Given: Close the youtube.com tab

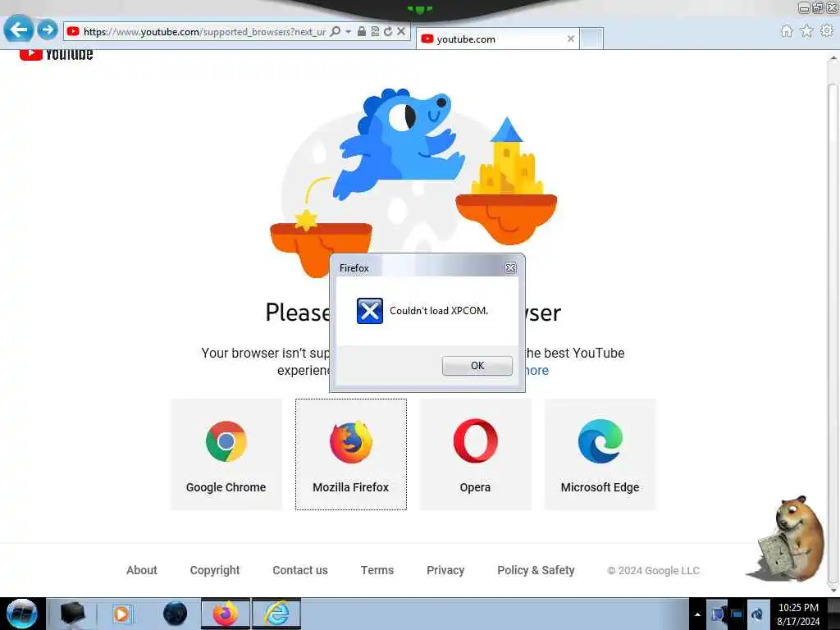Looking at the screenshot, I should coord(571,39).
